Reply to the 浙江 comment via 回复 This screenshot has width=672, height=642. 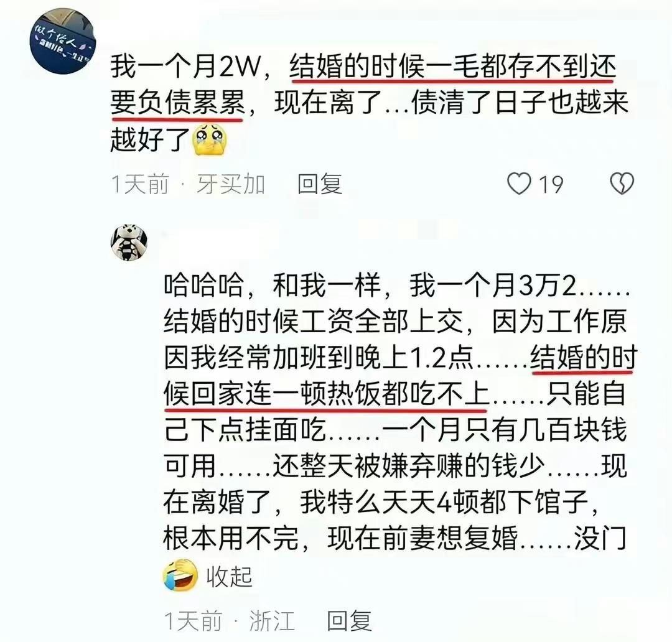pos(349,621)
